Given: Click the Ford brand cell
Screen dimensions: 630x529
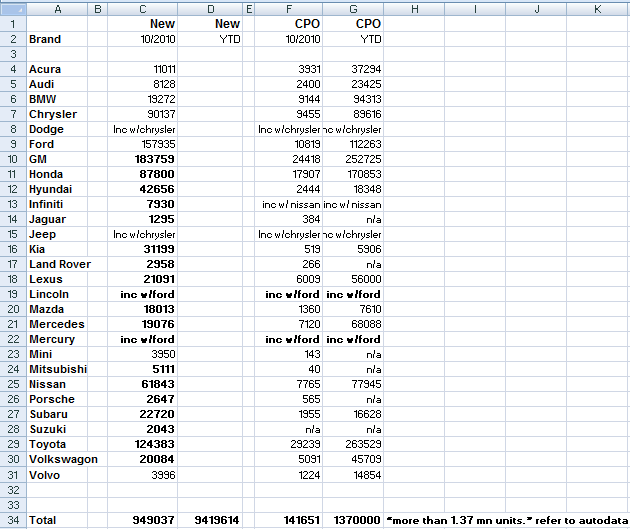Looking at the screenshot, I should pyautogui.click(x=57, y=144).
